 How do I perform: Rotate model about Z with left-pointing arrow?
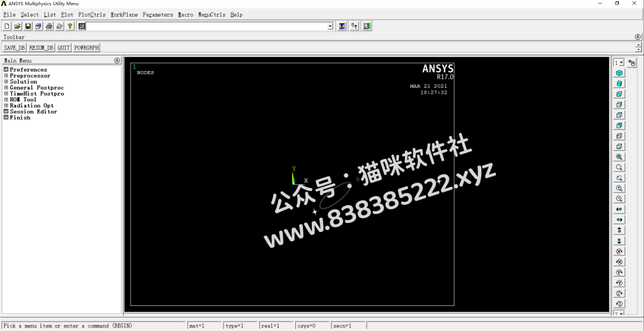tap(620, 304)
